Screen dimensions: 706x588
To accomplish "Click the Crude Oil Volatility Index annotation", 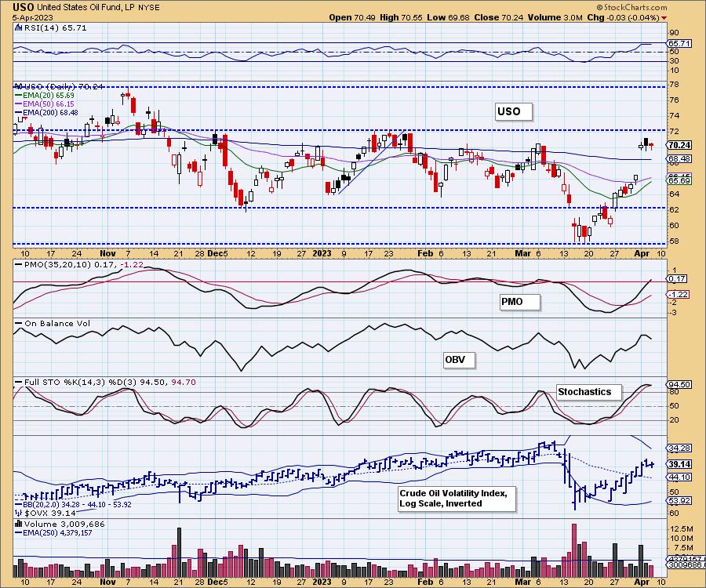I will (x=457, y=499).
